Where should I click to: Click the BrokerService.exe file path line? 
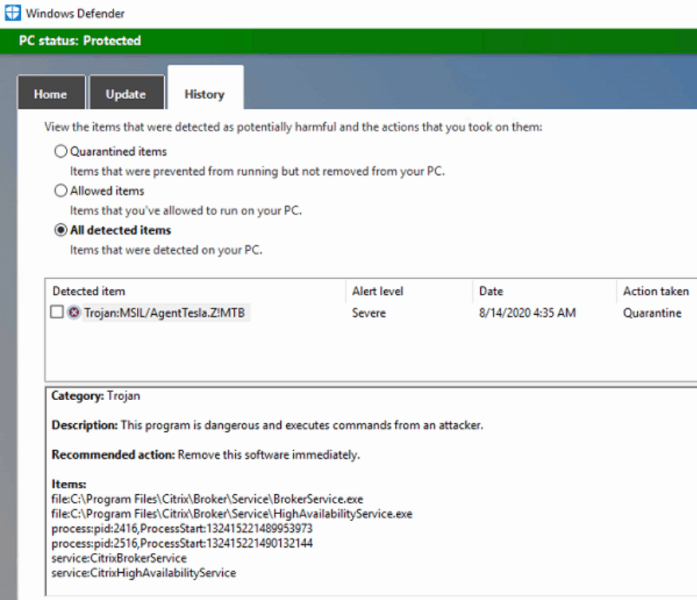click(207, 499)
